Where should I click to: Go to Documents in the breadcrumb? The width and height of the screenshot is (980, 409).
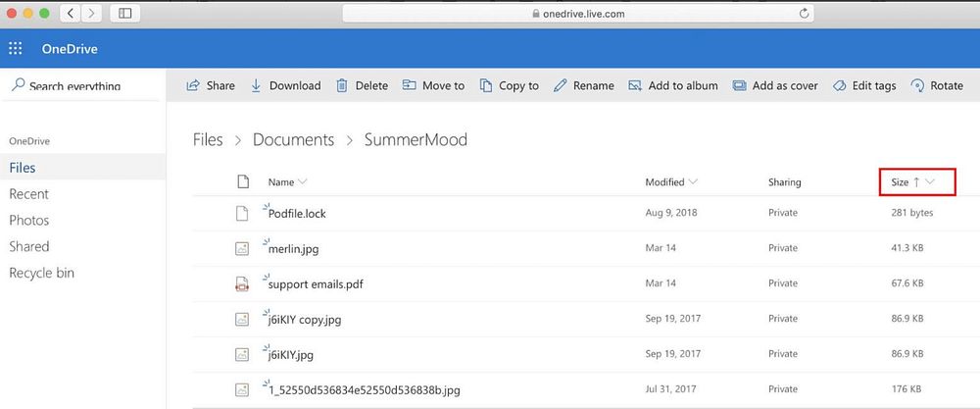coord(293,139)
